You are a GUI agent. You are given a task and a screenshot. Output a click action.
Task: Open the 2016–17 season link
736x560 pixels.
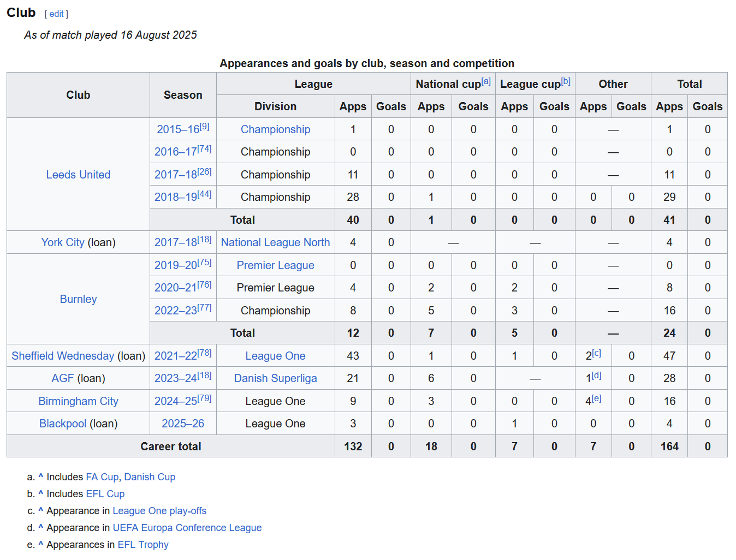pyautogui.click(x=175, y=152)
